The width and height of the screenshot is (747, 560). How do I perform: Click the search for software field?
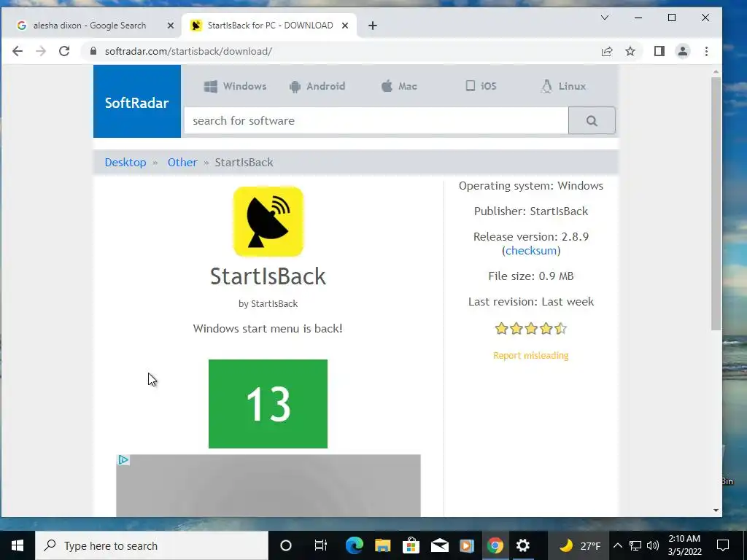(x=376, y=120)
